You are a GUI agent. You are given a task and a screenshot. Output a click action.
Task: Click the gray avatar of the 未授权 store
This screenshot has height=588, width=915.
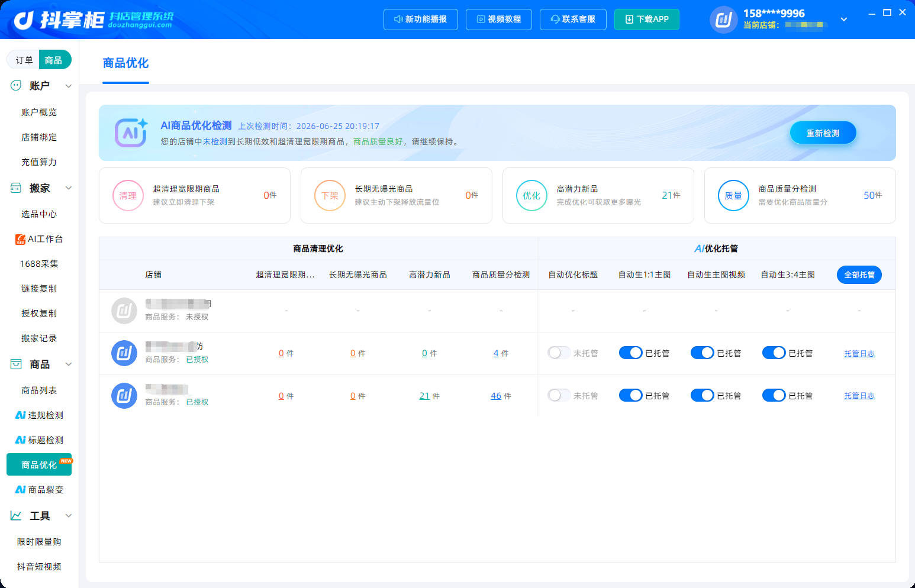click(x=124, y=311)
